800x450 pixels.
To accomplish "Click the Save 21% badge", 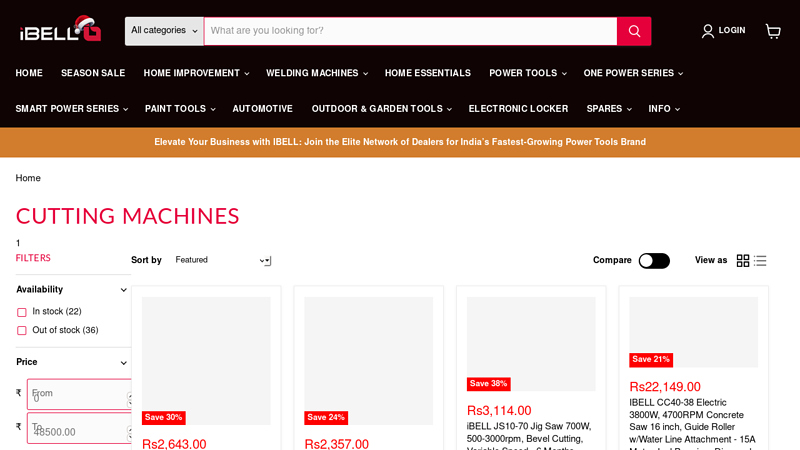I will point(651,360).
